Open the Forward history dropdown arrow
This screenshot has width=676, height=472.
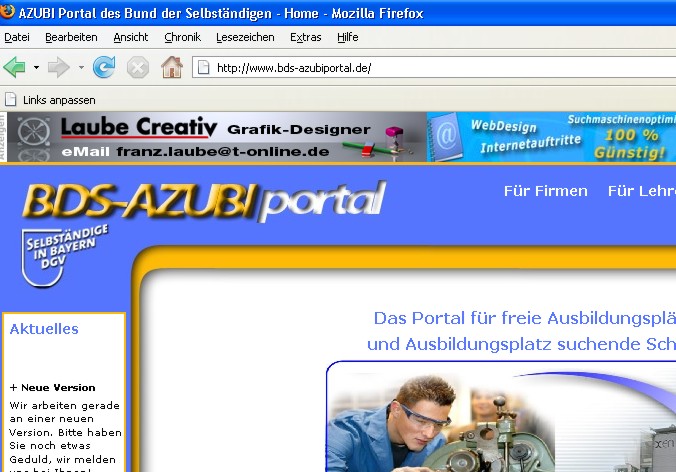tap(81, 67)
